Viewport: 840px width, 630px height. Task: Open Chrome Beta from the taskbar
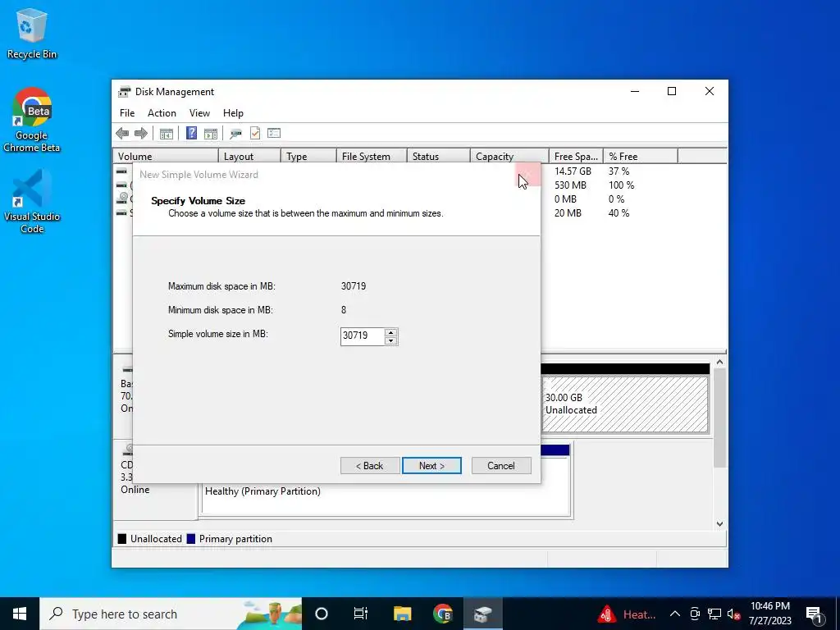pos(442,614)
